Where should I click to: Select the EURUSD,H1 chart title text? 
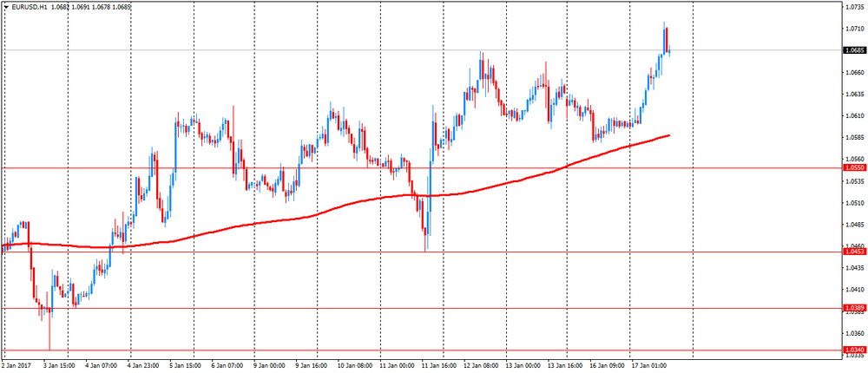[x=29, y=7]
